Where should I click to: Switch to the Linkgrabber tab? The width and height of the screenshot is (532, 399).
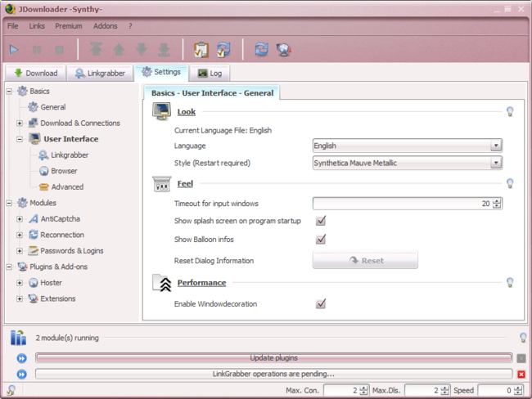[100, 74]
